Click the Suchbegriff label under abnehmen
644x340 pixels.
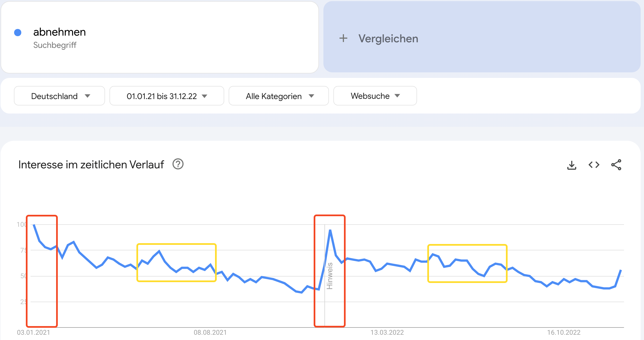point(55,45)
